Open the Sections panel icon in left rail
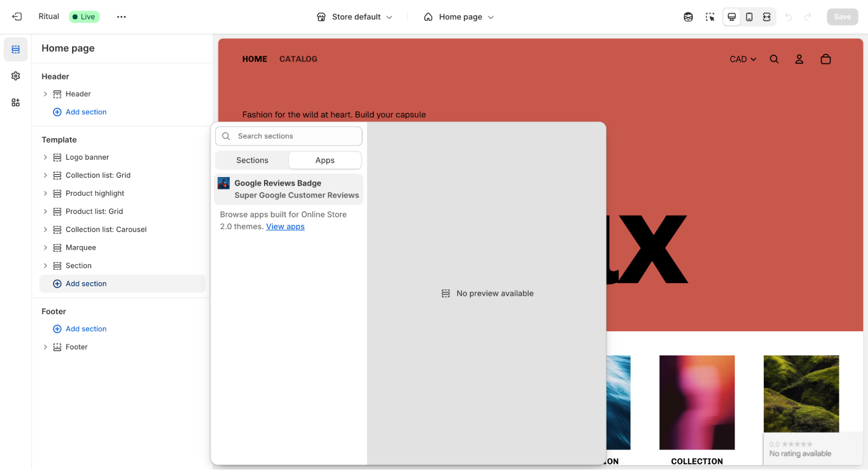Image resolution: width=868 pixels, height=470 pixels. (x=16, y=49)
